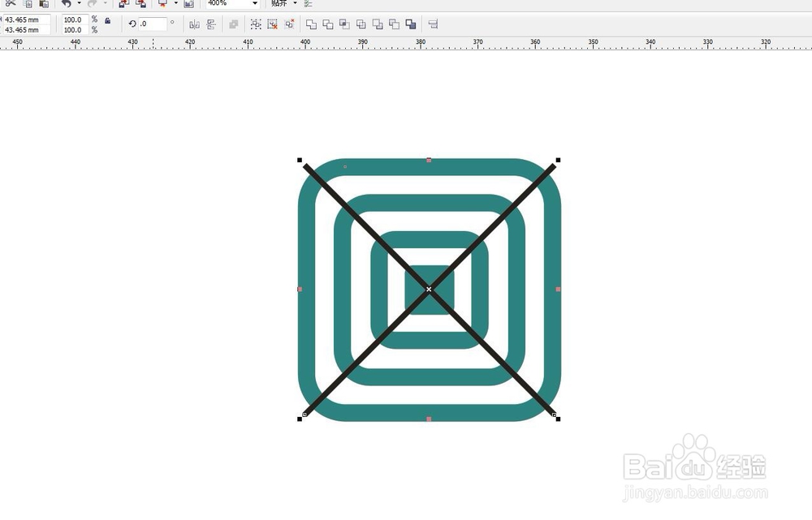This screenshot has height=520, width=812.
Task: Click the Group objects icon
Action: pos(256,24)
